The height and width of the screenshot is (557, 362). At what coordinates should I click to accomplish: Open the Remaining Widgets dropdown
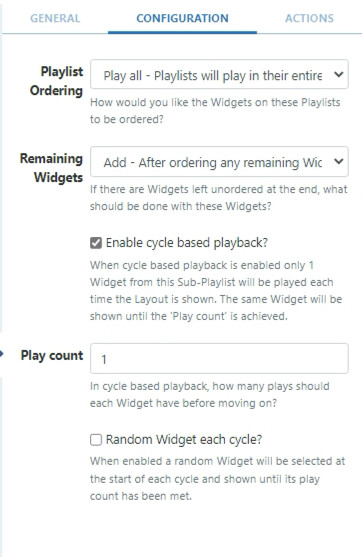[x=219, y=162]
